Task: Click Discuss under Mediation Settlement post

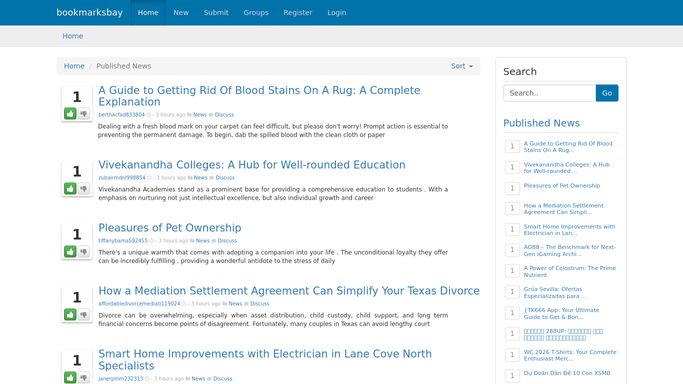Action: pyautogui.click(x=260, y=304)
